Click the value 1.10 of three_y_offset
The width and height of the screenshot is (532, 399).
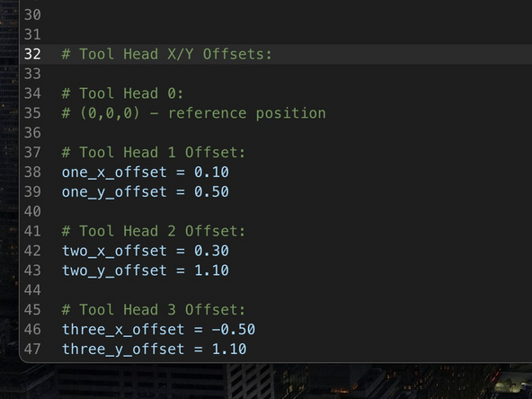pyautogui.click(x=229, y=349)
